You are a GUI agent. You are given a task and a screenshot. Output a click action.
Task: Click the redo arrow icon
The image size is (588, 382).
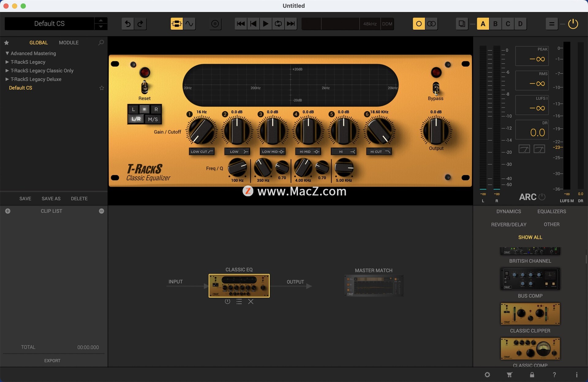tap(140, 24)
